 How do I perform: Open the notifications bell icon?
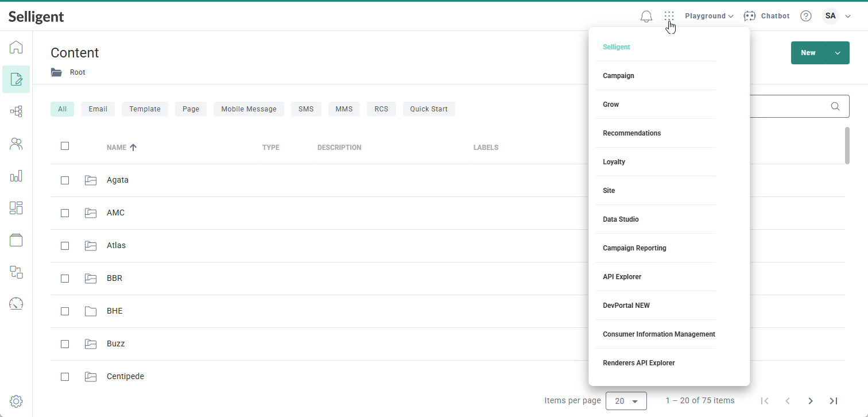646,16
